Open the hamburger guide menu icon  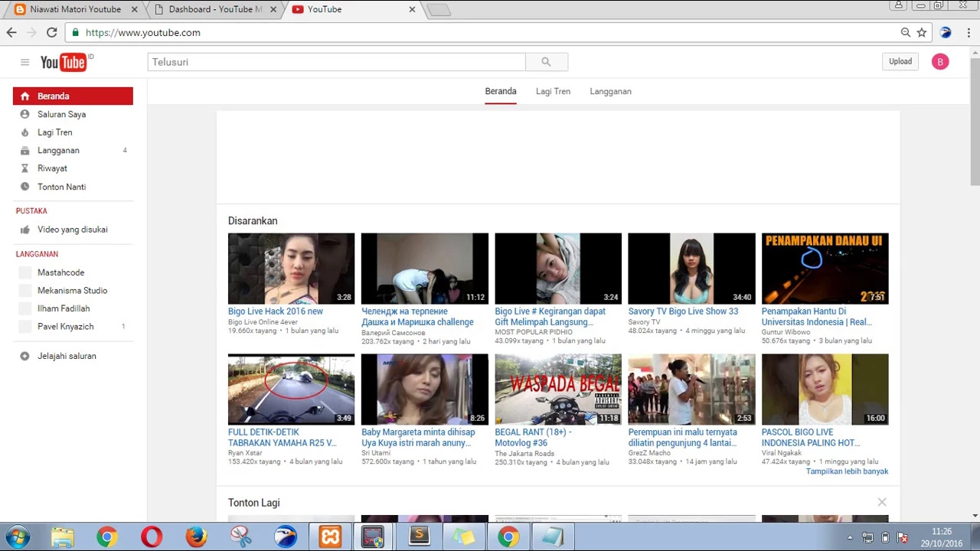point(24,62)
